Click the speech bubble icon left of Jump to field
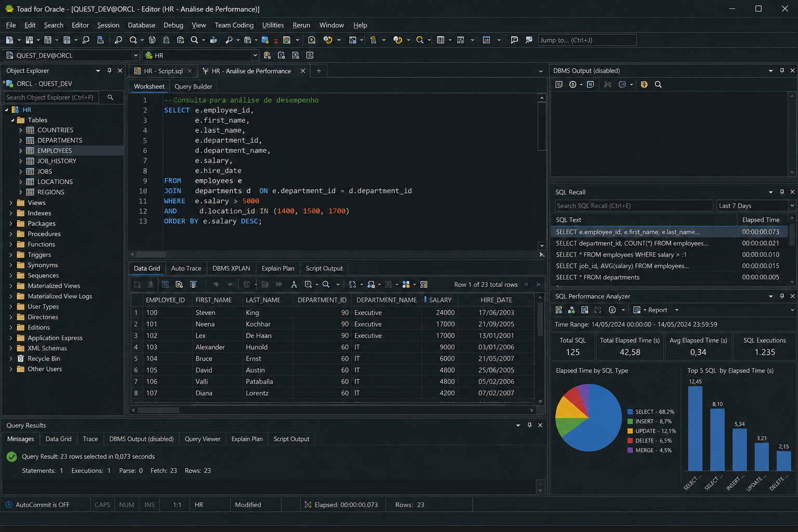Screen dimensions: 798x532 click(x=514, y=40)
